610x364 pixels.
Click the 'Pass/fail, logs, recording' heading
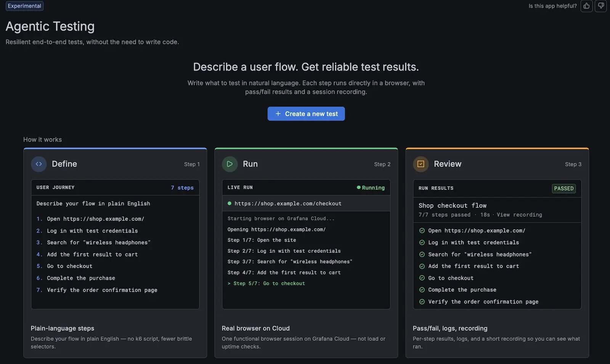pyautogui.click(x=450, y=328)
